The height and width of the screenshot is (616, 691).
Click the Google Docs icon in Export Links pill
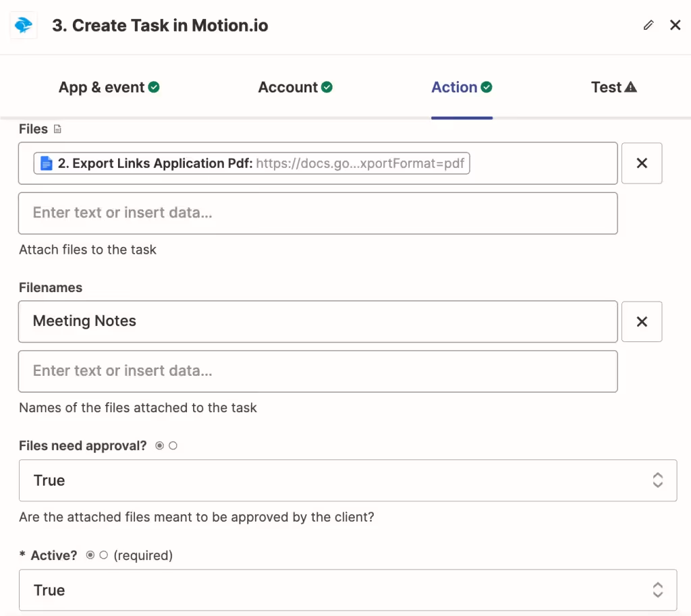coord(47,163)
